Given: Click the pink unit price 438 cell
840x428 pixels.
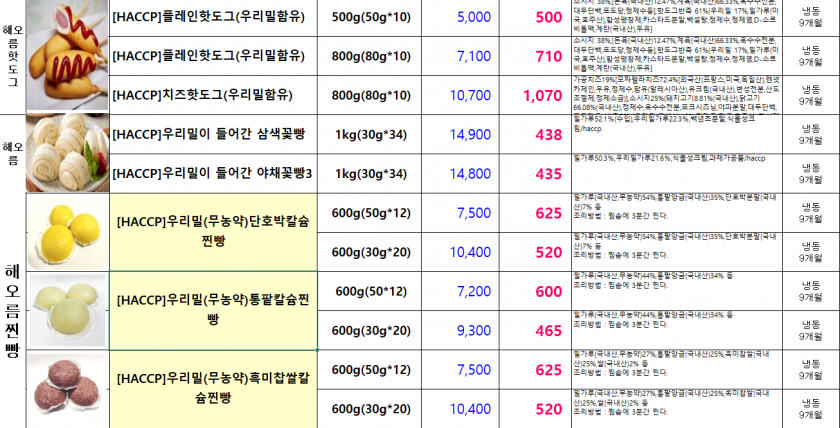Looking at the screenshot, I should point(548,134).
